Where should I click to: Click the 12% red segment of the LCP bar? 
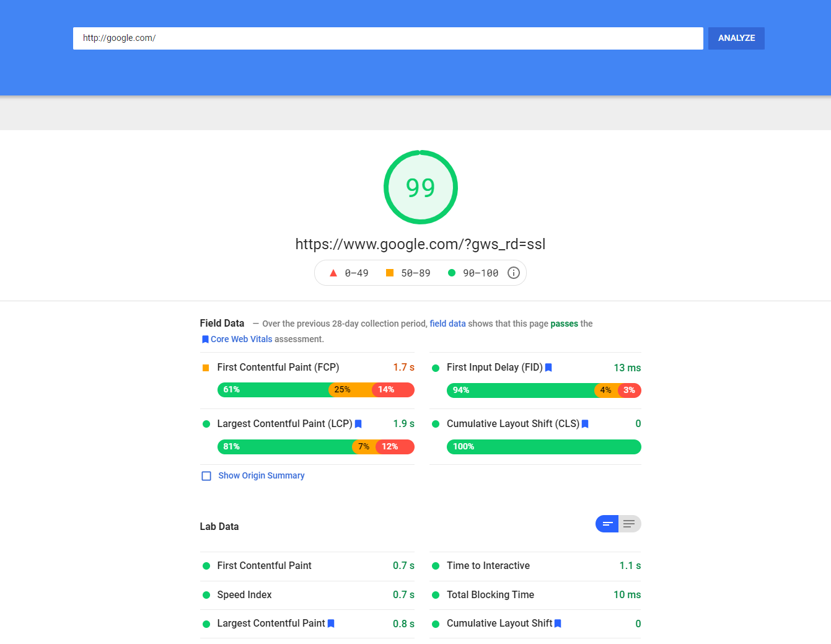395,447
